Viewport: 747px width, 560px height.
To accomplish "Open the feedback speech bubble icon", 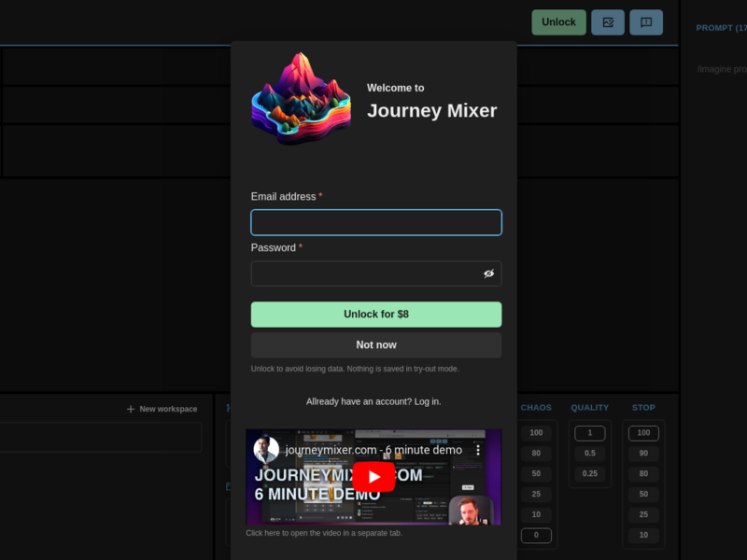I will 645,21.
